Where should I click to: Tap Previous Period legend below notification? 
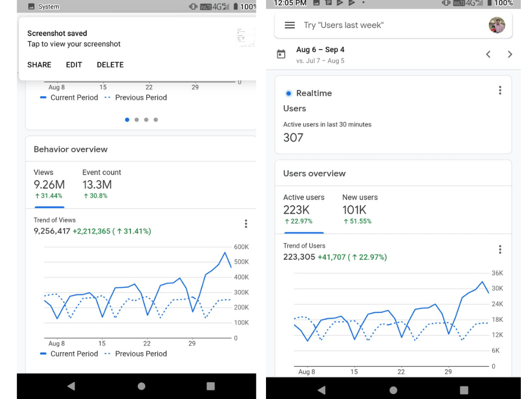136,97
